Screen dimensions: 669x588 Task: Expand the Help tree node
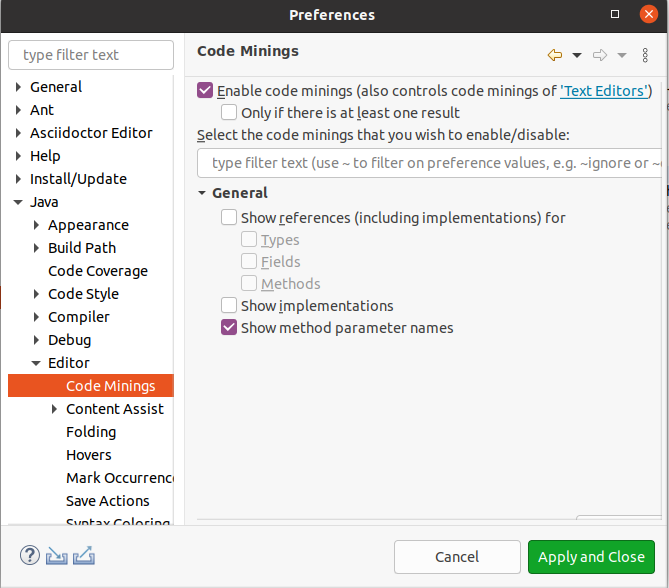[x=18, y=156]
